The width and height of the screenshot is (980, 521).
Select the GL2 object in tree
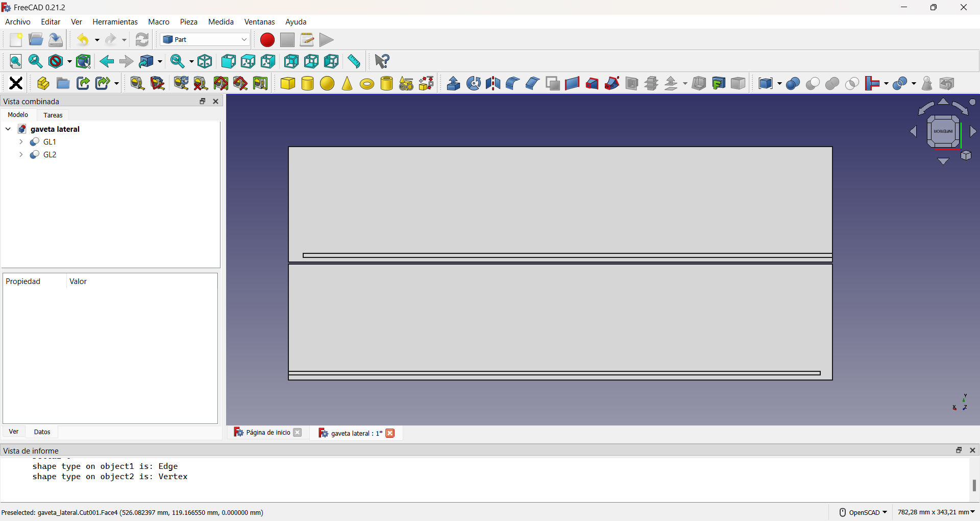[50, 155]
